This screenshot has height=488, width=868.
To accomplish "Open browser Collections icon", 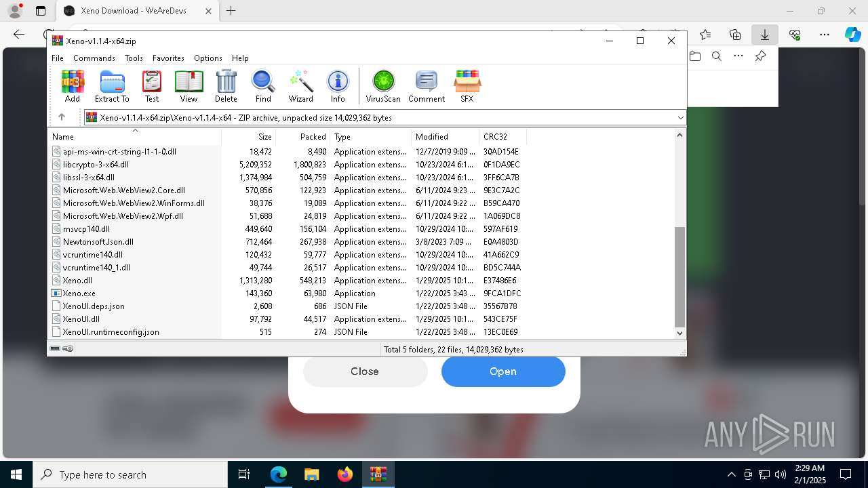I will tap(735, 35).
